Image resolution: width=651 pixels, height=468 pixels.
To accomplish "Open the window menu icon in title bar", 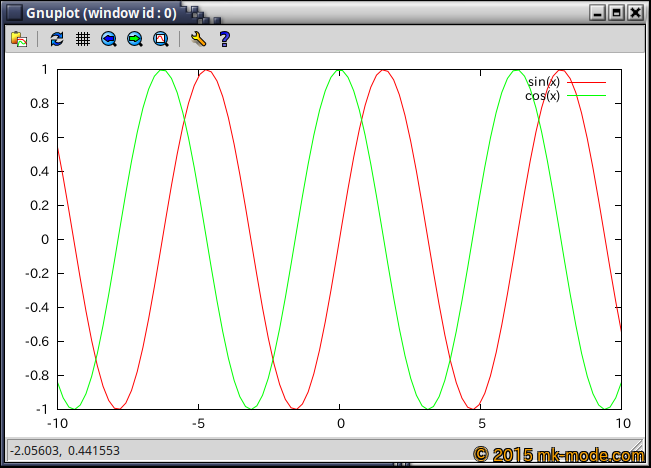I will 14,13.
